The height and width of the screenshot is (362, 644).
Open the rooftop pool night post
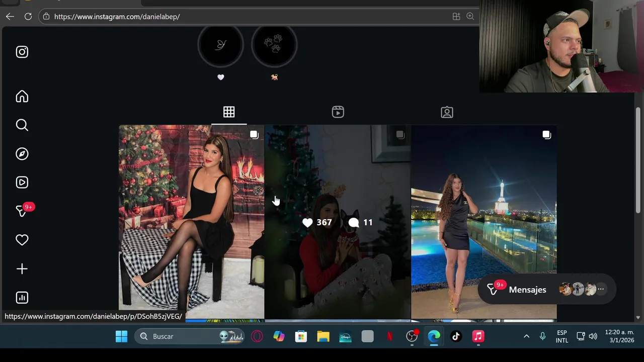tap(484, 222)
